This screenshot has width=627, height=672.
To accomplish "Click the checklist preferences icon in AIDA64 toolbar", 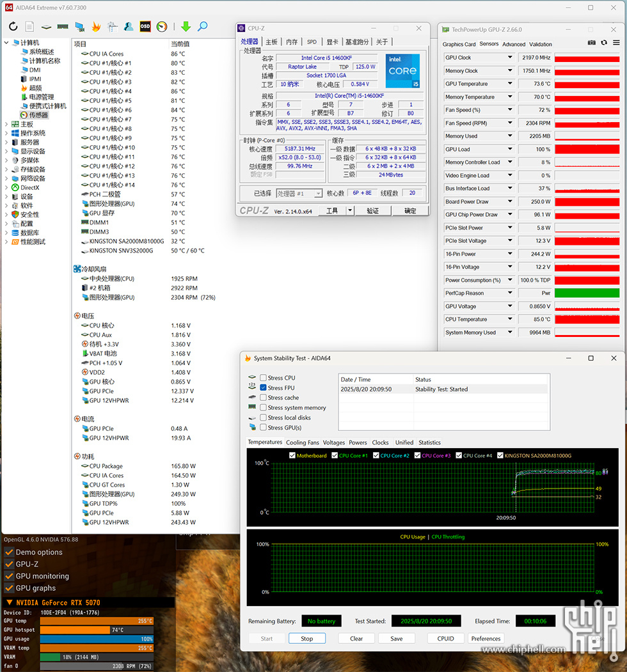I will point(113,27).
